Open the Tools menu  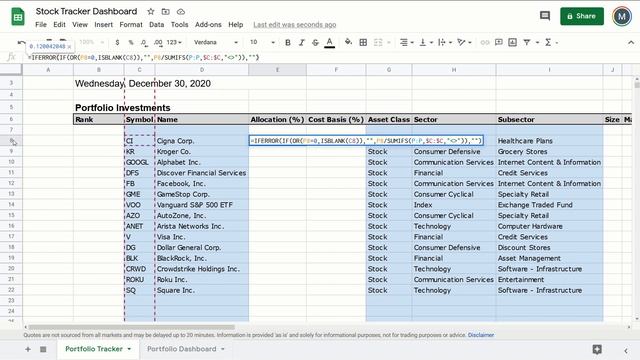click(180, 24)
